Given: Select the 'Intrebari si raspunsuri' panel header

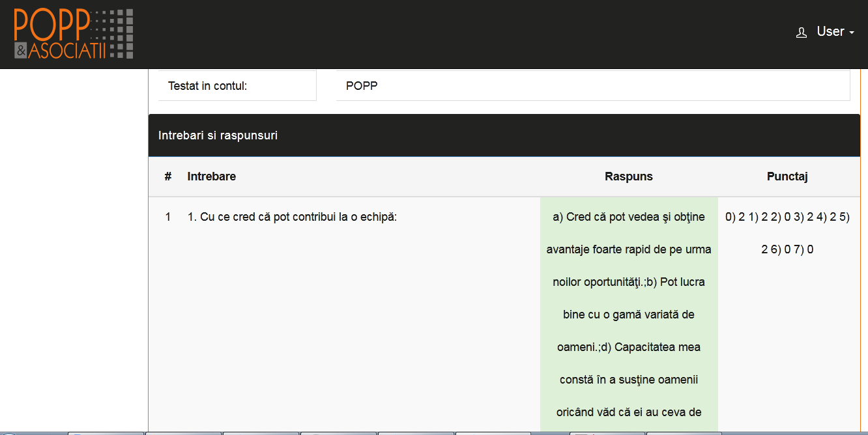Looking at the screenshot, I should [x=218, y=135].
